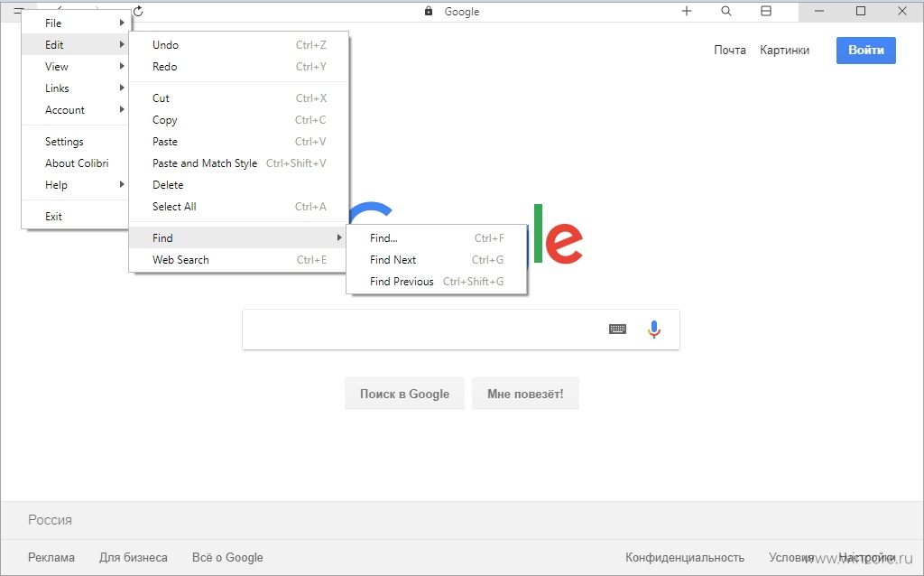Open the Картинки link
Screen dimensions: 924x576
[x=784, y=51]
